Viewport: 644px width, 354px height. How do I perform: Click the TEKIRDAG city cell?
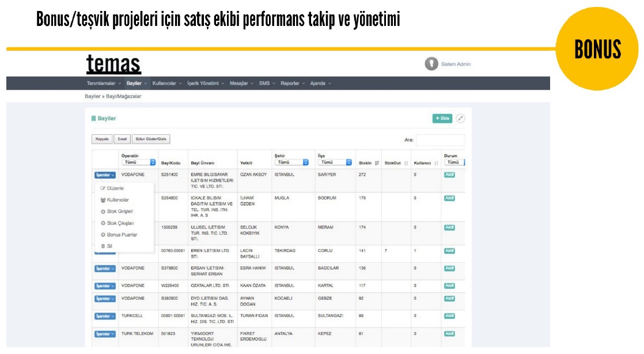(x=285, y=251)
